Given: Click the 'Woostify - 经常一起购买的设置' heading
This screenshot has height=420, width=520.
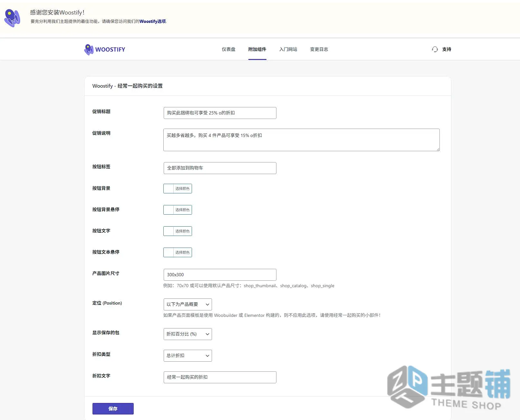Looking at the screenshot, I should click(x=127, y=86).
